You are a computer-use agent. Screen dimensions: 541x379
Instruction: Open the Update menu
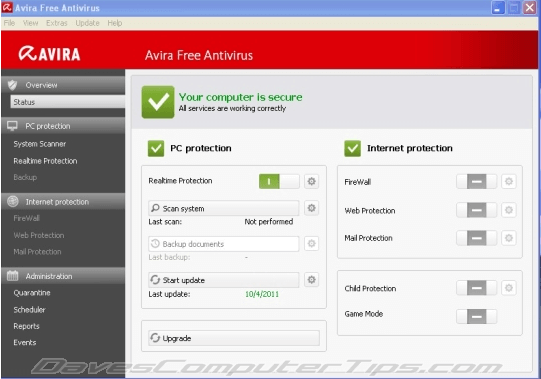click(x=87, y=23)
